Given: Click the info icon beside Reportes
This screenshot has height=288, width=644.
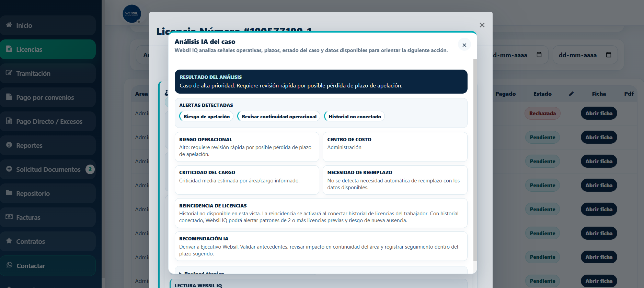Looking at the screenshot, I should [9, 145].
